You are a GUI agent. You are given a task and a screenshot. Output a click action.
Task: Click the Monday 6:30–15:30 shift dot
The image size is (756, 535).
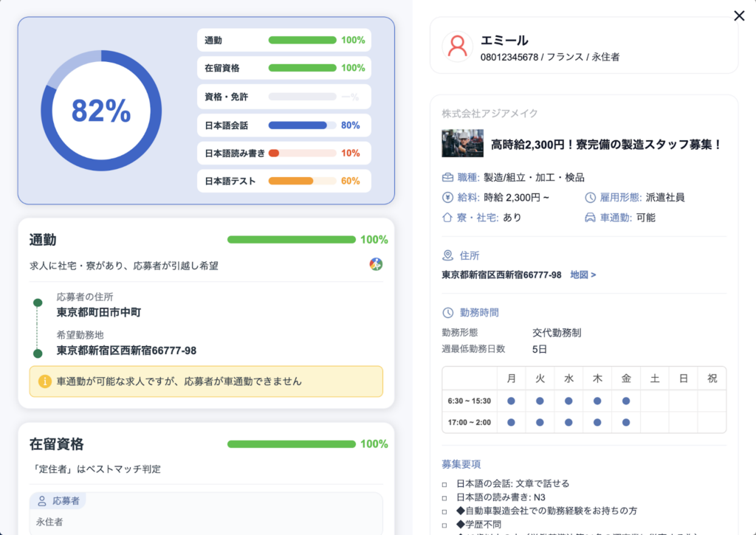511,401
